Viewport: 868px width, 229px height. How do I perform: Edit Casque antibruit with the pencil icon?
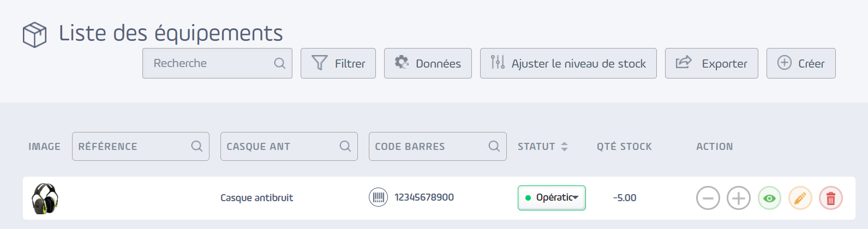coord(800,198)
